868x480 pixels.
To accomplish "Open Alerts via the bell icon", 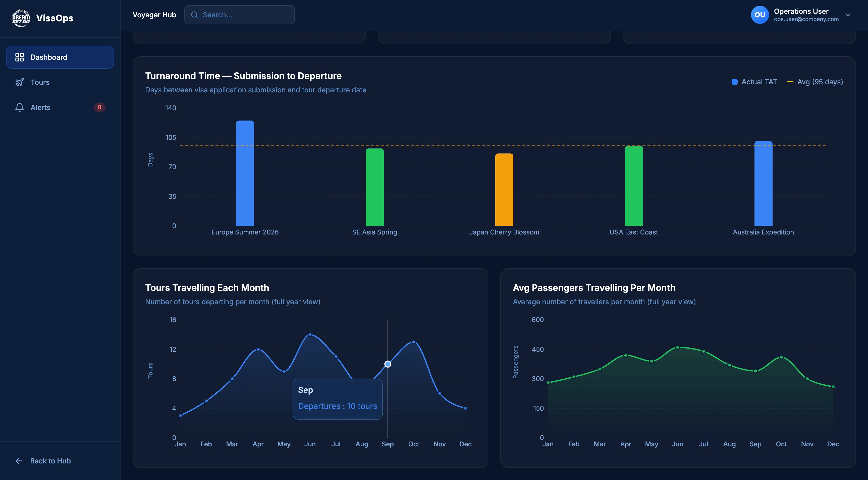I will tap(19, 107).
